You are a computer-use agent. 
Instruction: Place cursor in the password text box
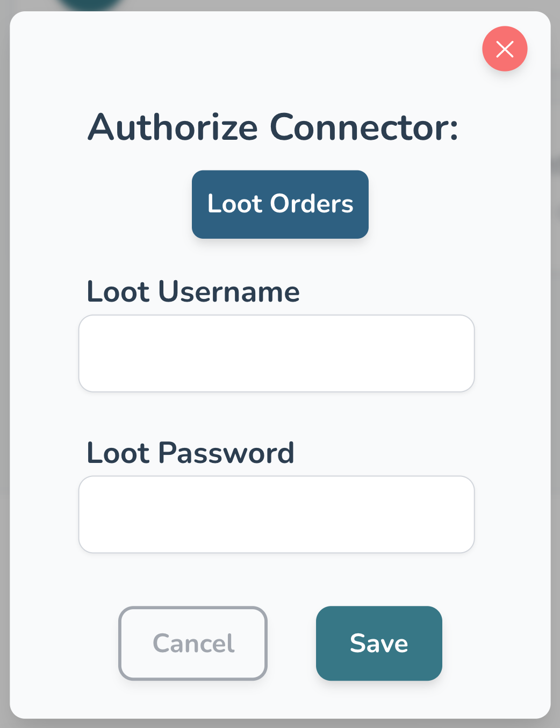(276, 514)
